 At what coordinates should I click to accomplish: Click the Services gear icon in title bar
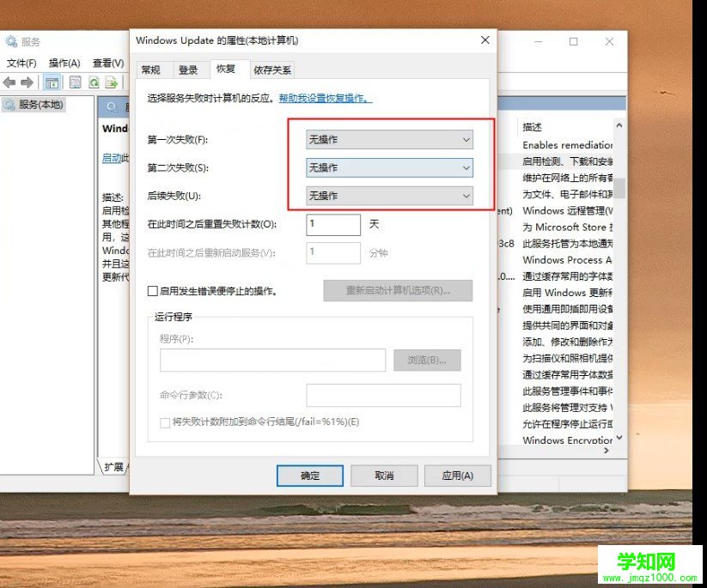click(x=11, y=41)
